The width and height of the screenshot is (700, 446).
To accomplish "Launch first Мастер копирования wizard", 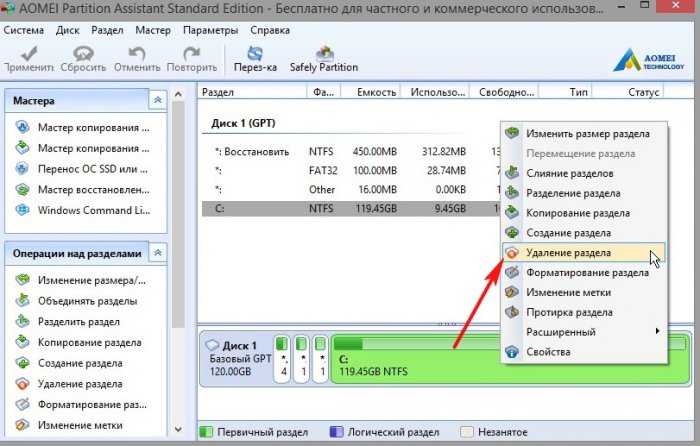I will pos(82,128).
